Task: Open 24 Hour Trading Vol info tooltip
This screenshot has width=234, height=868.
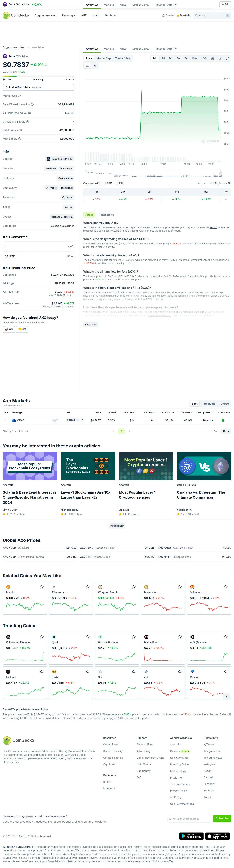Action: [x=30, y=113]
